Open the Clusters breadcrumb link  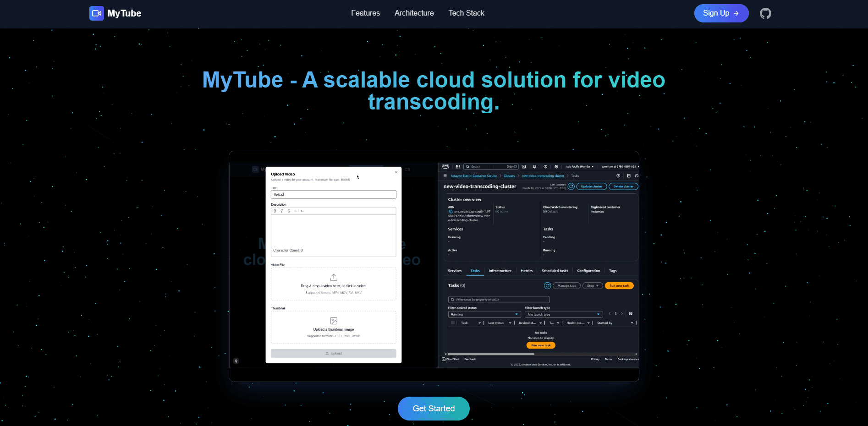509,176
